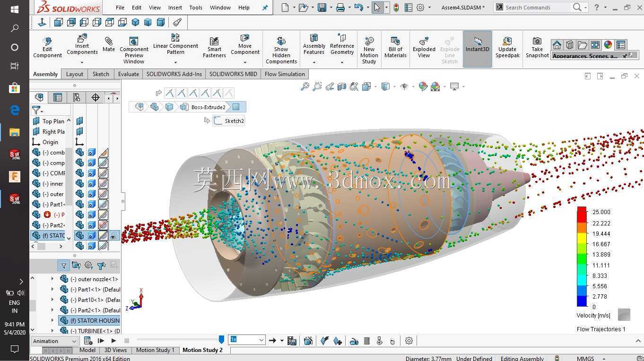
Task: Open the Options gear icon in title toolbar
Action: (x=420, y=8)
